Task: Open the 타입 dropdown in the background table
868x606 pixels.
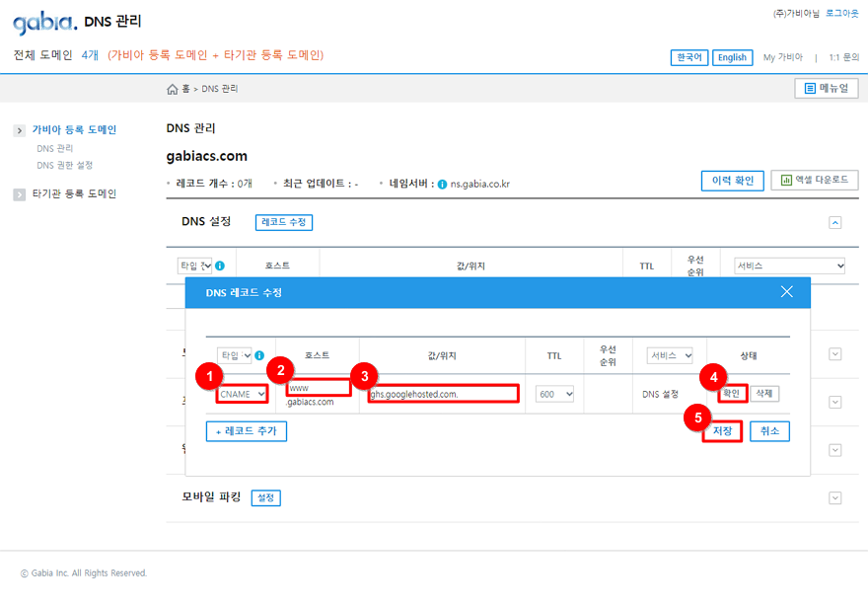Action: (194, 265)
